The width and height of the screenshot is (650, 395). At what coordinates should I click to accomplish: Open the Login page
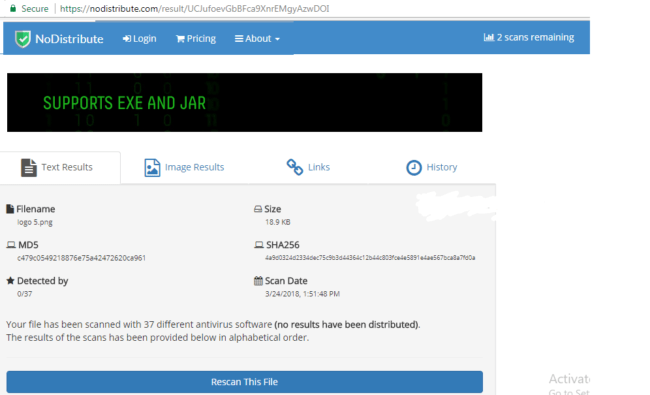point(140,39)
